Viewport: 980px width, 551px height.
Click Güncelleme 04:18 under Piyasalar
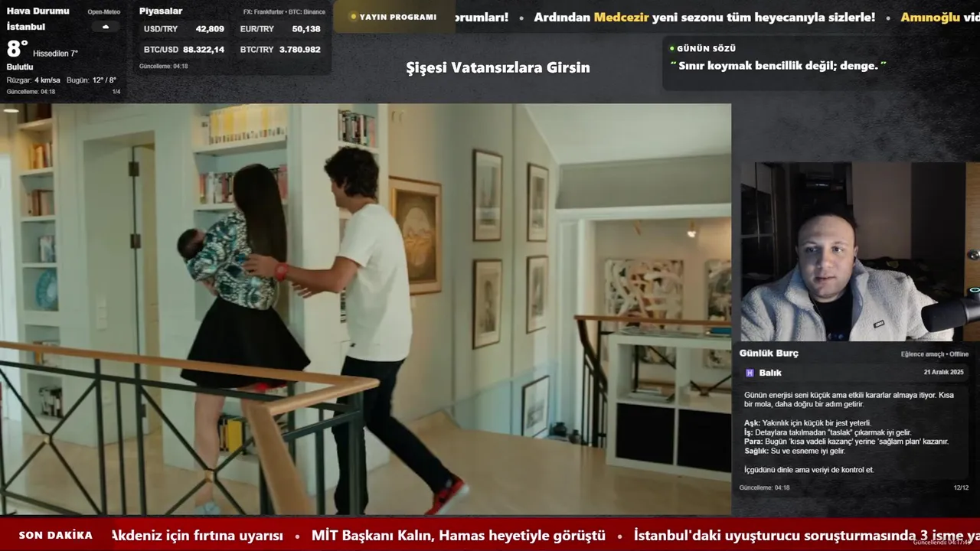click(x=163, y=66)
